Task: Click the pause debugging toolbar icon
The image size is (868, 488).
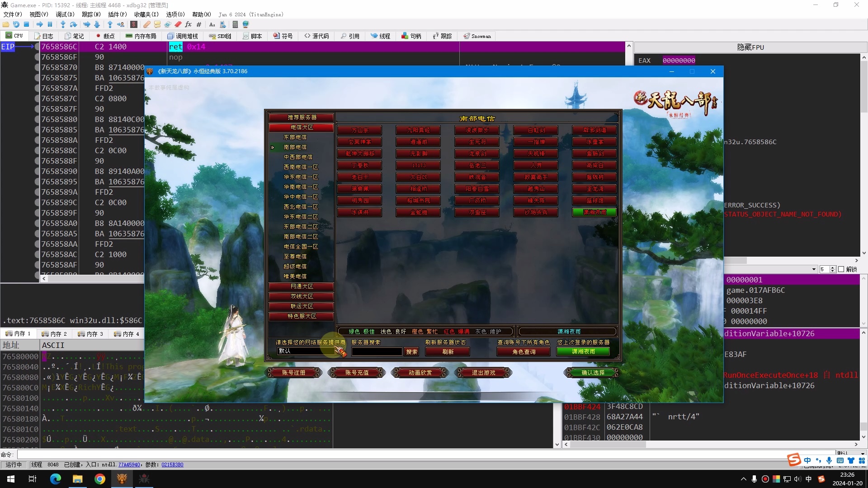Action: click(50, 24)
